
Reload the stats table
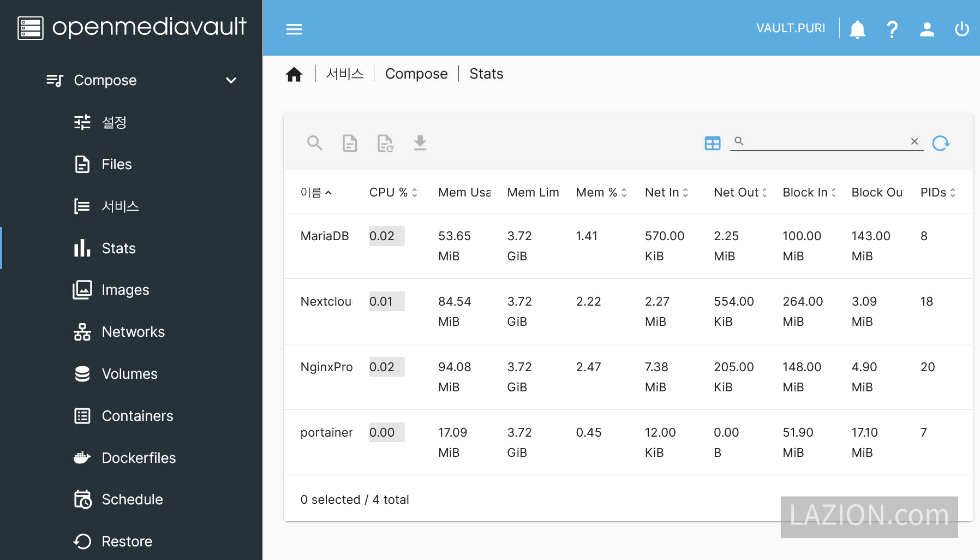coord(941,143)
